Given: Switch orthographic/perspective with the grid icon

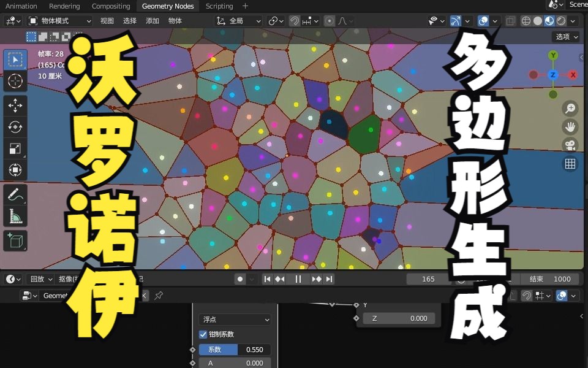Looking at the screenshot, I should (570, 163).
